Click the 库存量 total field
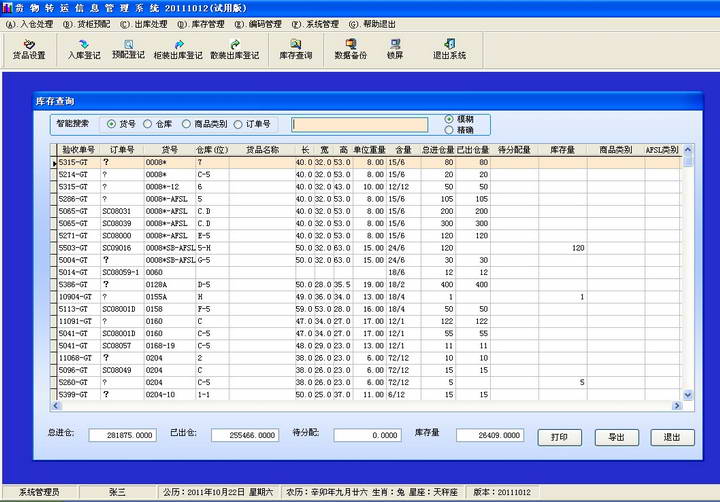 pyautogui.click(x=490, y=435)
